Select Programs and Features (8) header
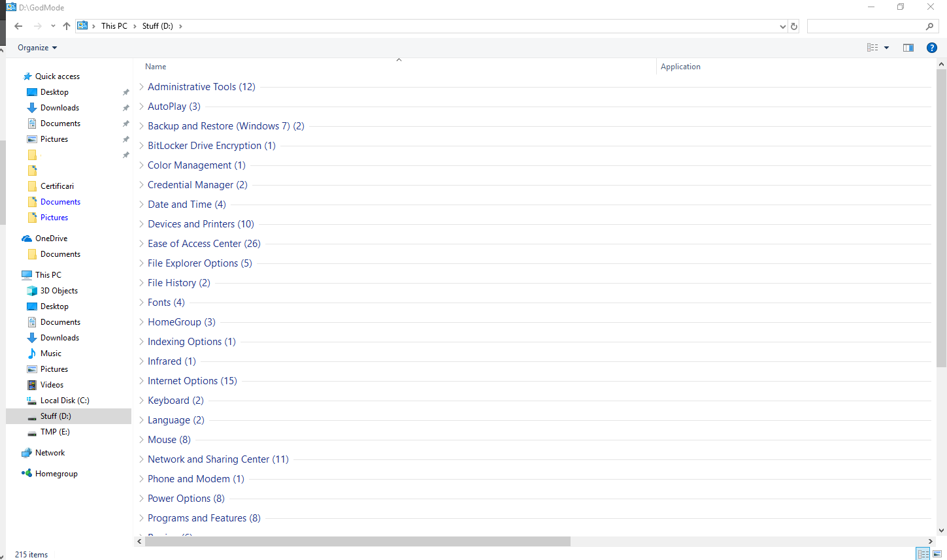947x560 pixels. click(x=204, y=518)
